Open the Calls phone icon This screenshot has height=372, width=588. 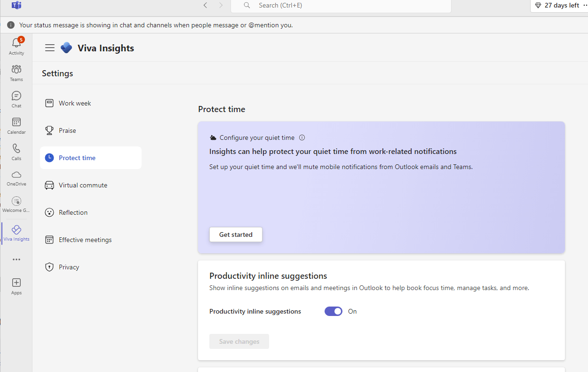16,149
